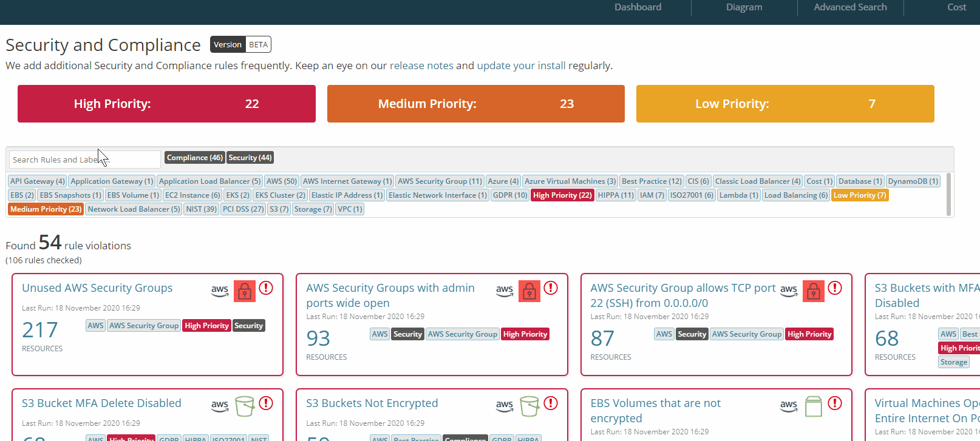980x441 pixels.
Task: Toggle the Lambda (1) filter tag
Action: pos(739,195)
